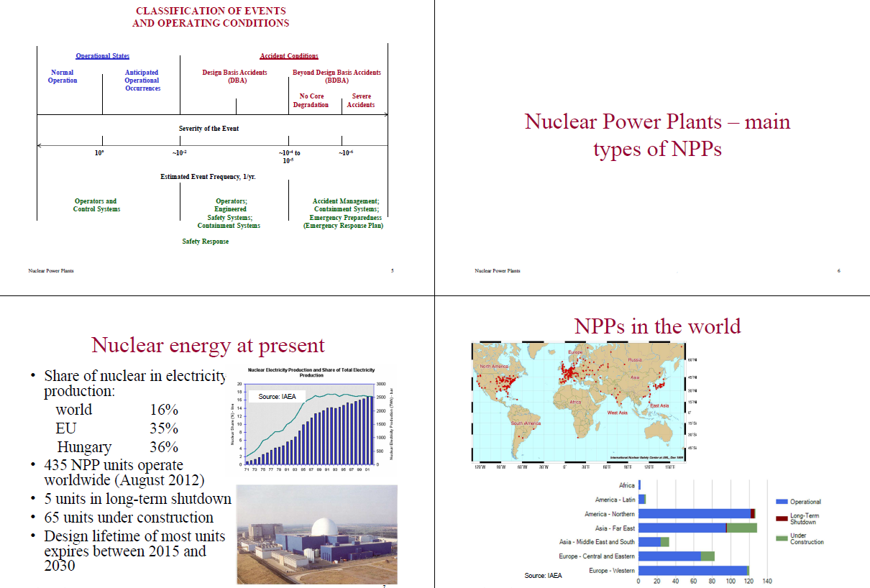Select "Beyond Design Basis Accidents (BDBA)" text
The height and width of the screenshot is (588, 870).
(x=336, y=76)
